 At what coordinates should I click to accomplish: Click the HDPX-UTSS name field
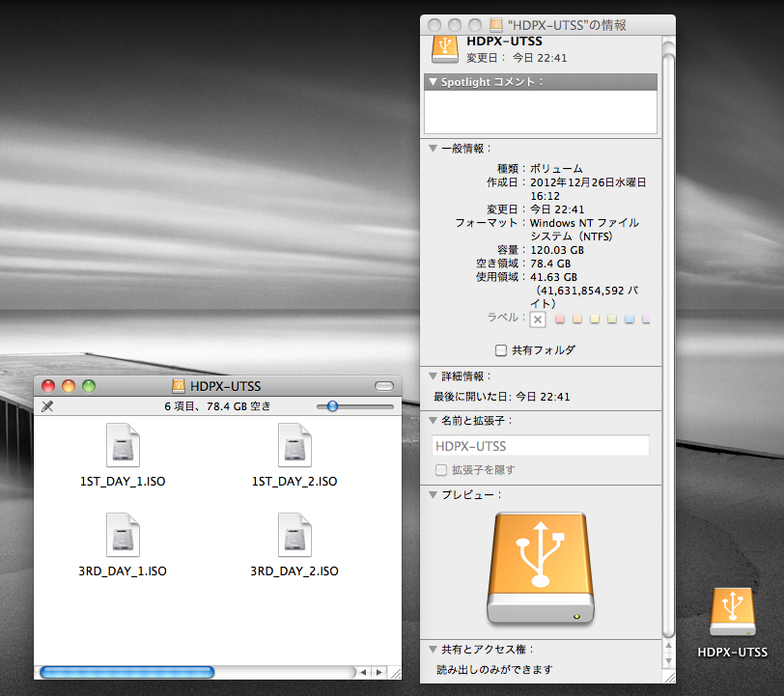coord(541,446)
